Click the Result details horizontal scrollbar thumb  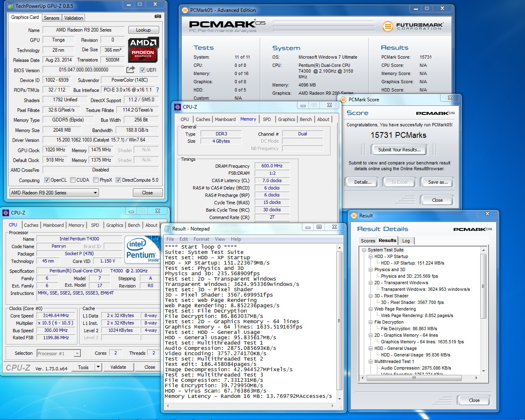(x=414, y=378)
